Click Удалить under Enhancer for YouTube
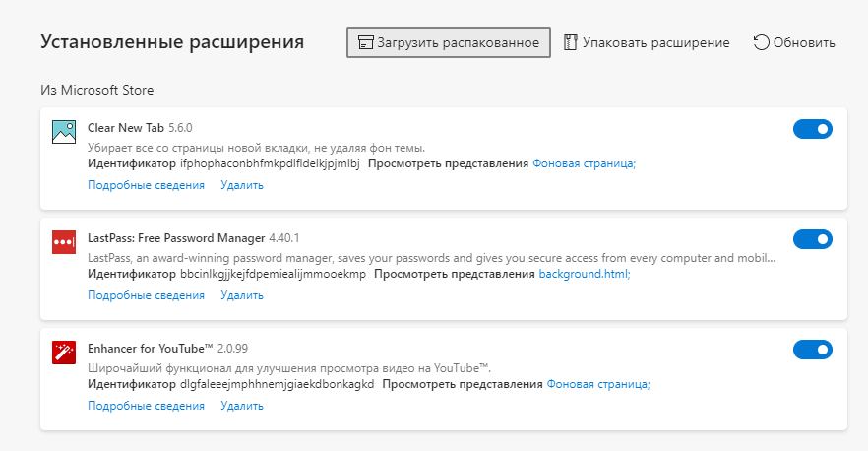The image size is (868, 451). point(242,406)
